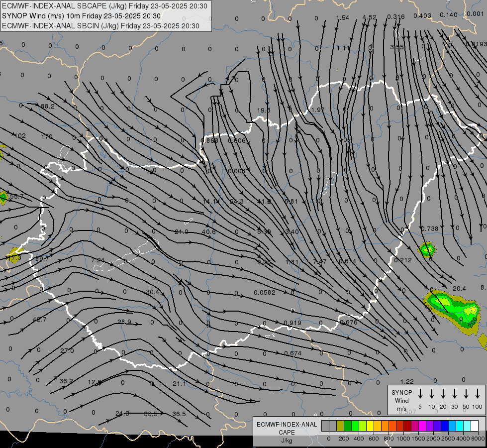Click the 20 m/s wind arrow in legend
Image resolution: width=487 pixels, height=448 pixels.
point(443,394)
